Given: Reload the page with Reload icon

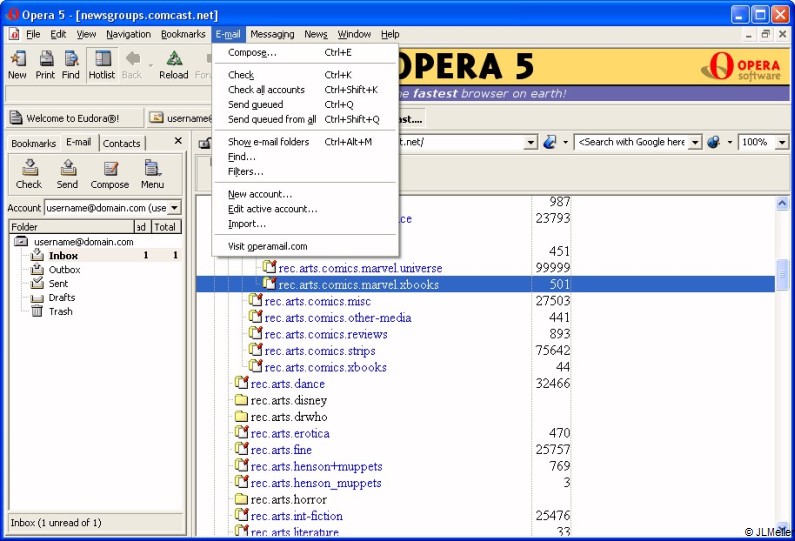Looking at the screenshot, I should click(173, 65).
